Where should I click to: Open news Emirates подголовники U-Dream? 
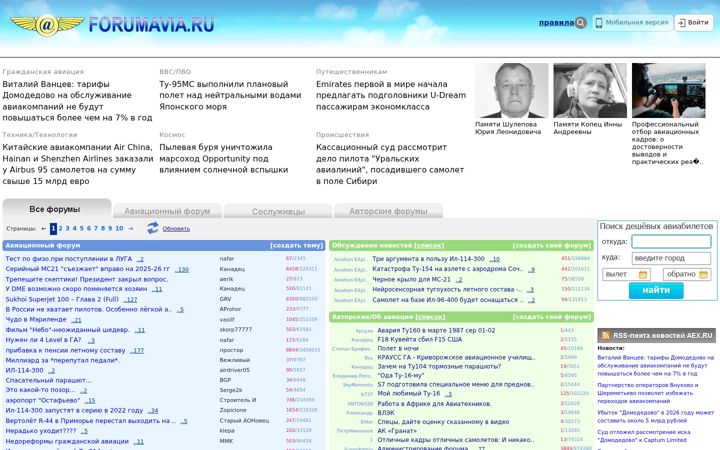[x=391, y=96]
